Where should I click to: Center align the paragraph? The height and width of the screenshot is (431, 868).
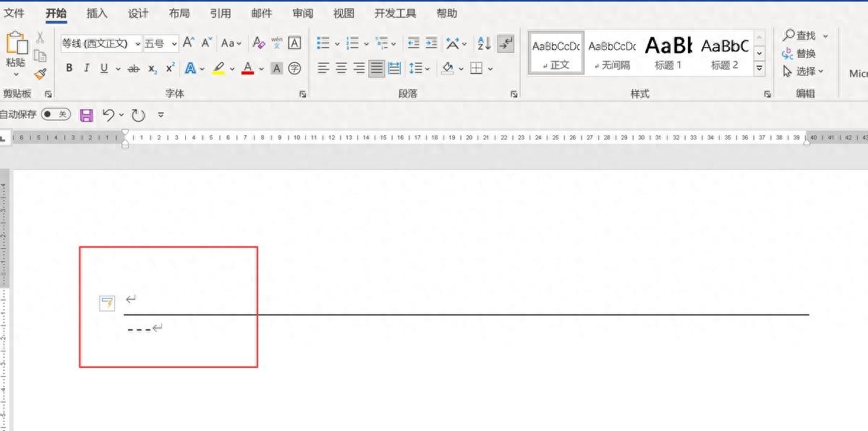point(341,68)
